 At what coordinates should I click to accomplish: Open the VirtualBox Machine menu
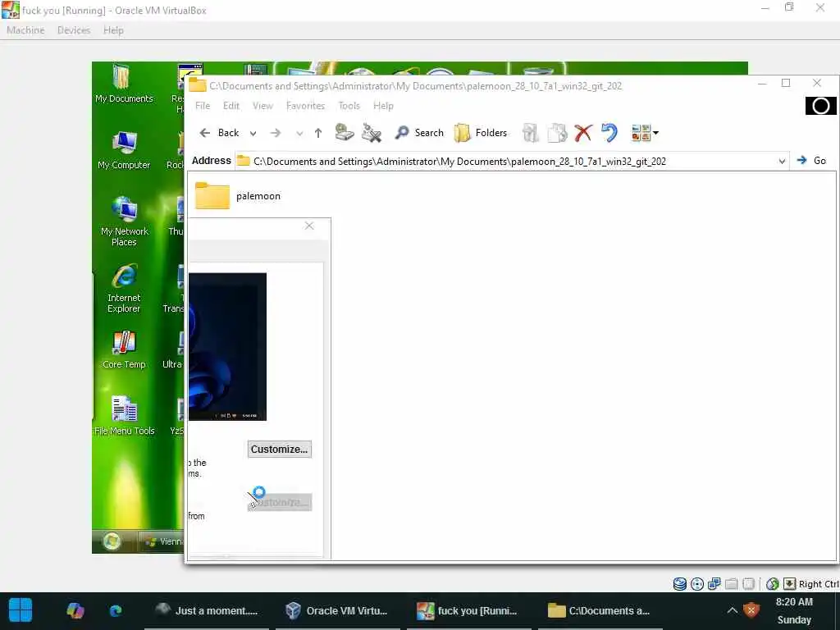[25, 30]
